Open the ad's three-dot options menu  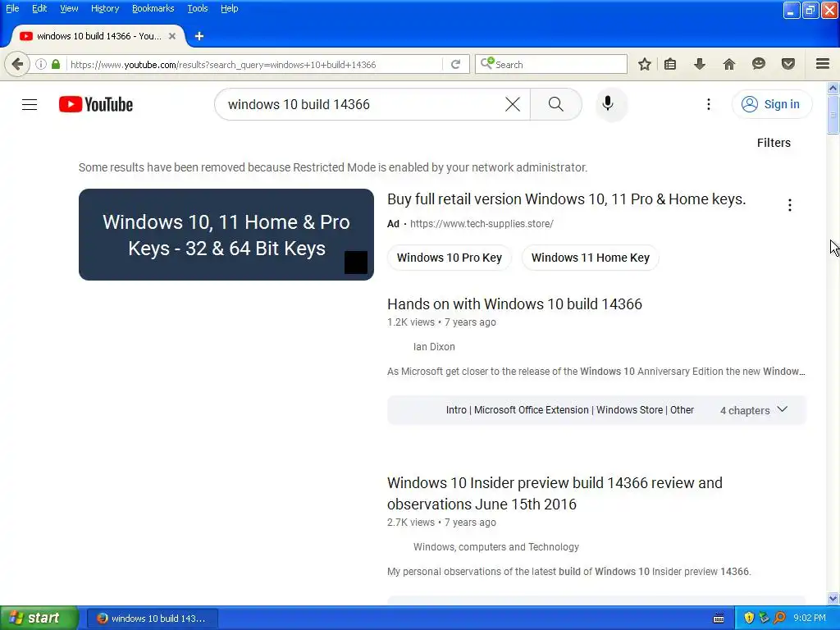tap(790, 205)
